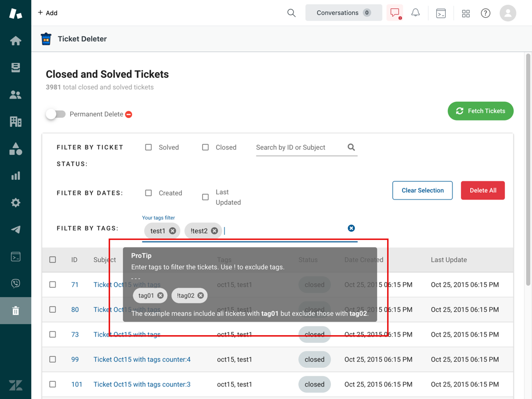Screen dimensions: 532x399
Task: Click the Delete All button
Action: click(483, 190)
